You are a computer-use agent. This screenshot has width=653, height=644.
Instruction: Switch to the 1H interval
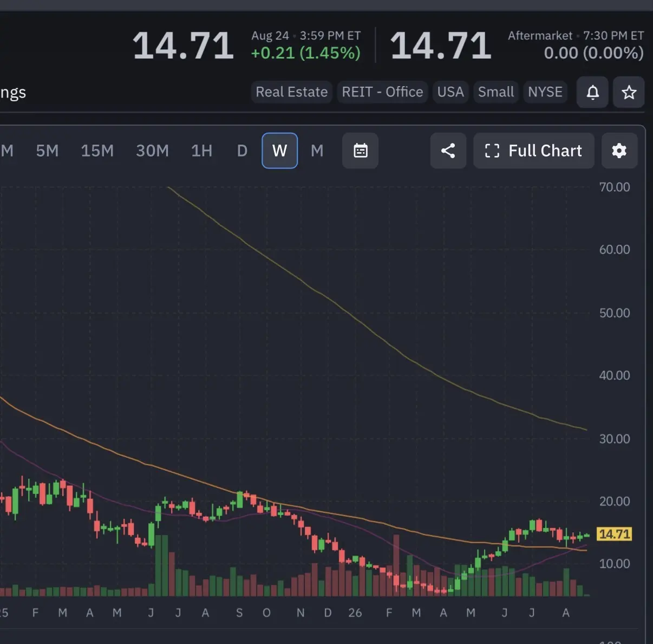pyautogui.click(x=201, y=151)
